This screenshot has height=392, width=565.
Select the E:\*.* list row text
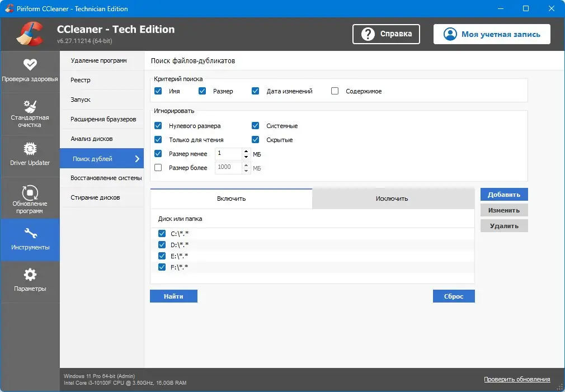[180, 256]
